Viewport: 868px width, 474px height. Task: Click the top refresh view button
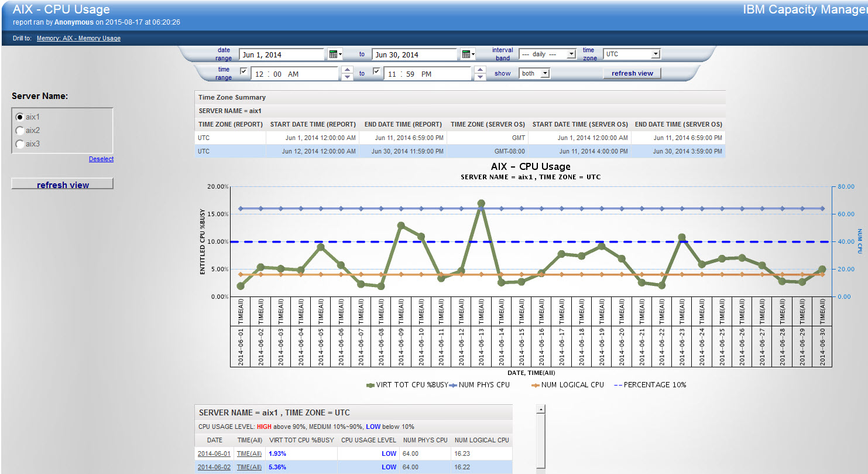[x=632, y=73]
